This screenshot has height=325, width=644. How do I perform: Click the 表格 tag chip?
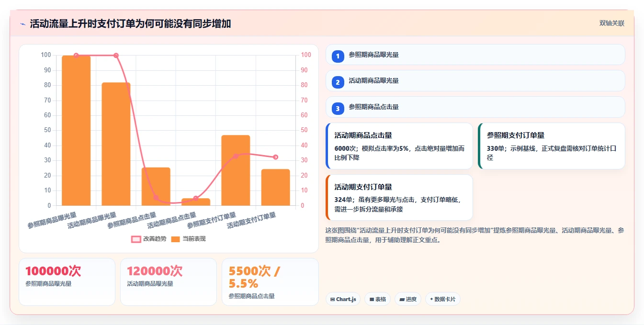[x=378, y=299]
